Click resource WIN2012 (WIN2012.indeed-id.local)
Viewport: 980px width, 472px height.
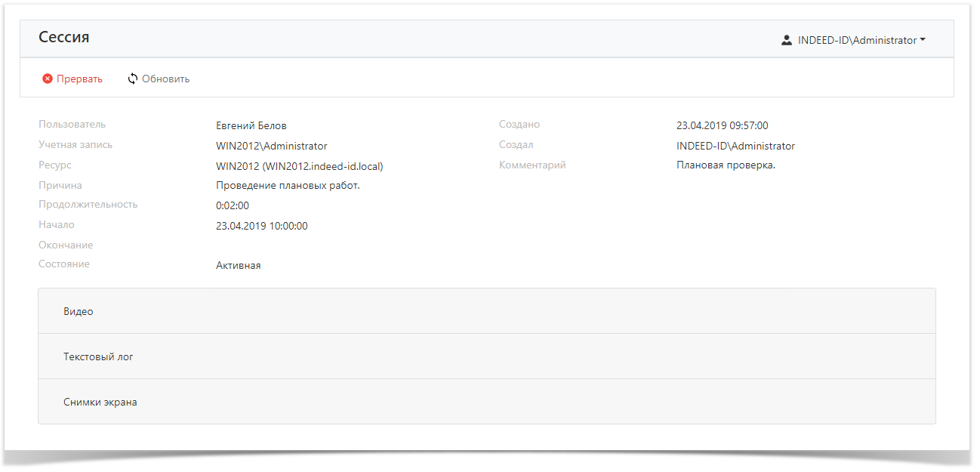[304, 166]
